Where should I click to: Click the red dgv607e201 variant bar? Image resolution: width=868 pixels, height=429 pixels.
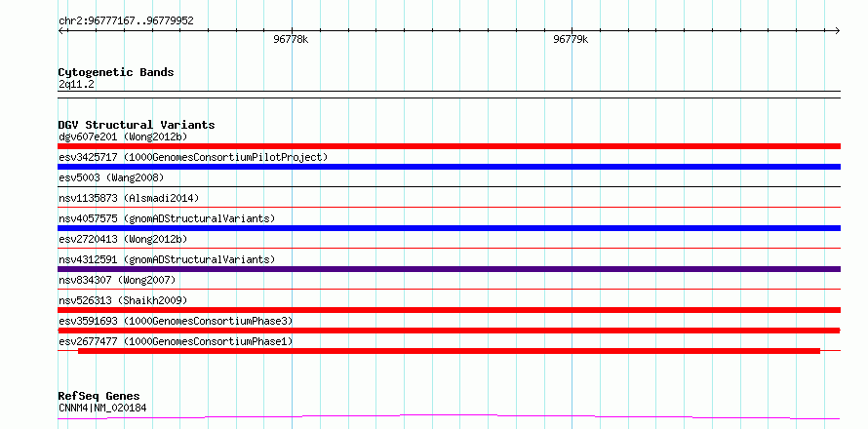click(449, 146)
